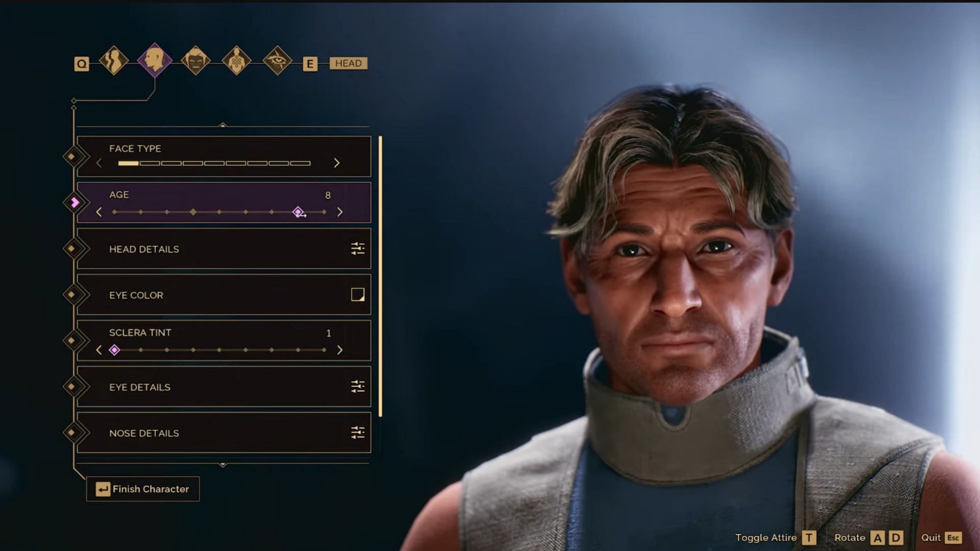Toggle Sclera Tint left arrow option
The height and width of the screenshot is (551, 980).
(100, 349)
